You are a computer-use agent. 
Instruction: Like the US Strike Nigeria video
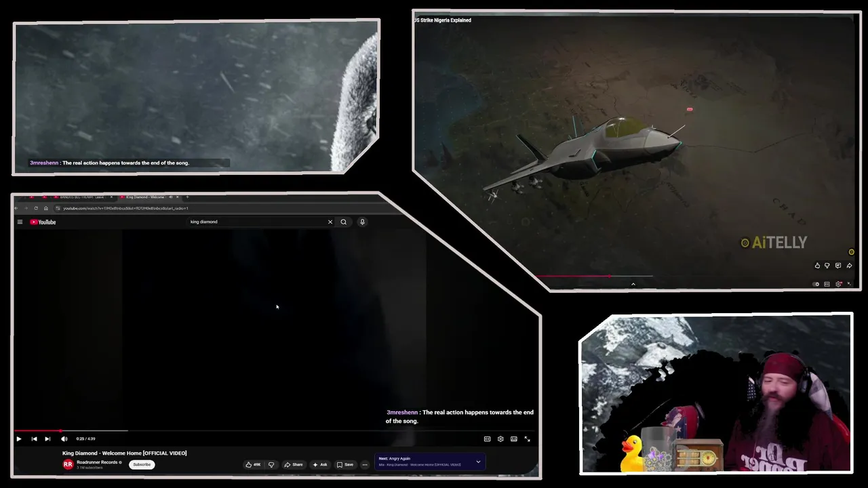[x=817, y=266]
